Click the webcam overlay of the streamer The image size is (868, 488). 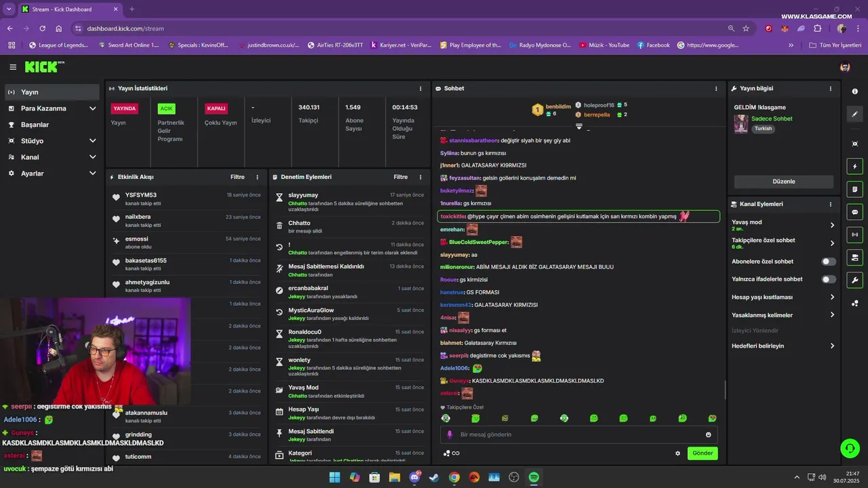pos(96,350)
